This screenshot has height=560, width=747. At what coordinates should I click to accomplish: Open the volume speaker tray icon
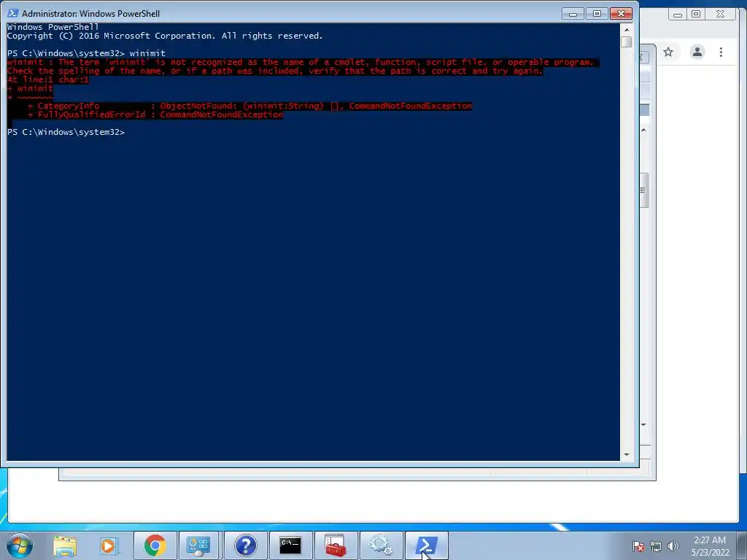673,546
